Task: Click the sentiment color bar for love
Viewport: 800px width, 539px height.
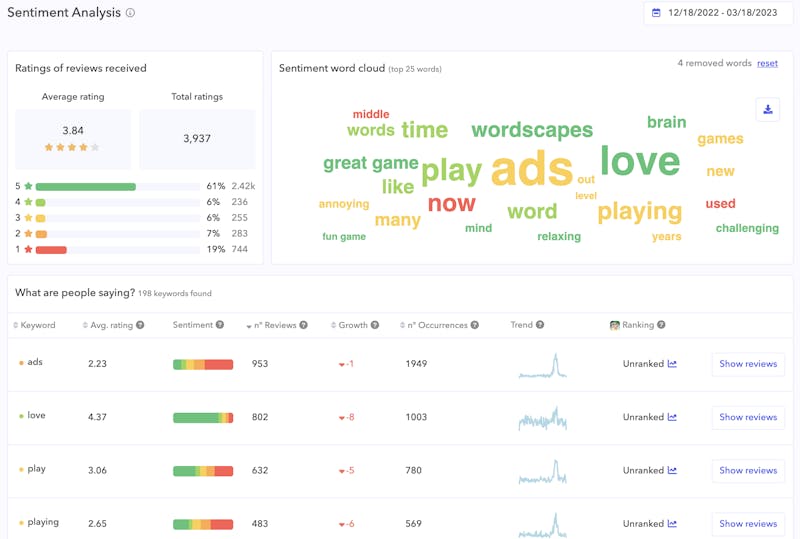Action: (203, 417)
